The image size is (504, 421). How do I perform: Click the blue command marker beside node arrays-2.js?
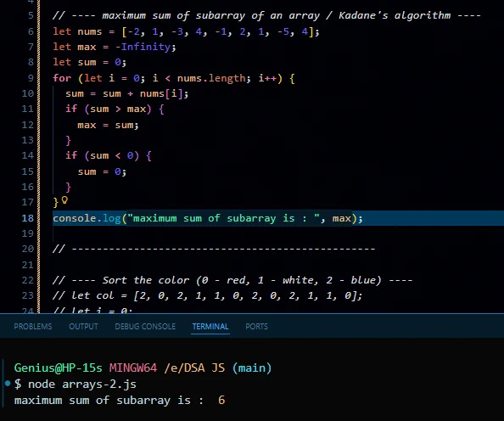(8, 384)
